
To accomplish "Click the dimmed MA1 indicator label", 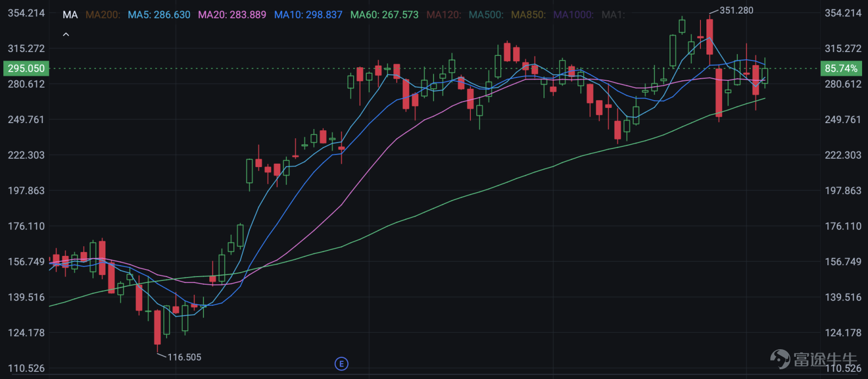I will click(x=613, y=15).
